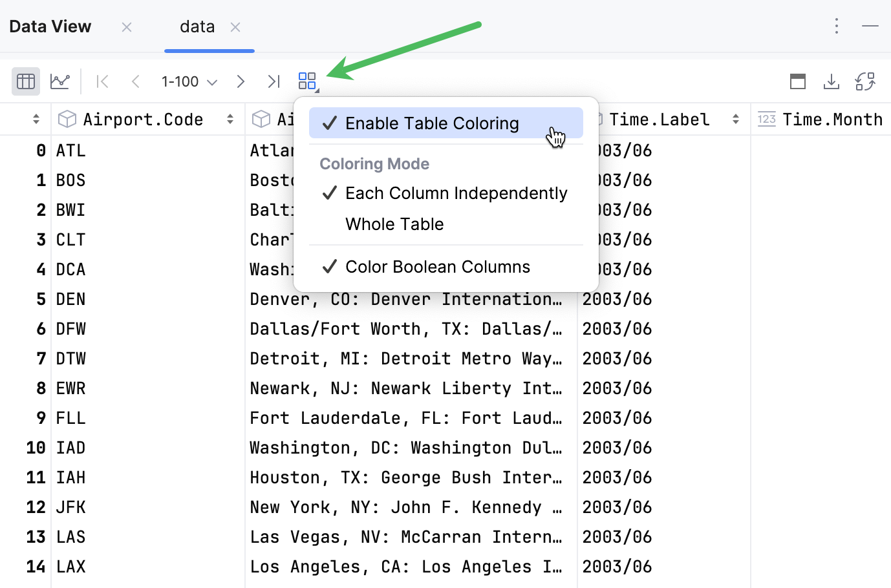The height and width of the screenshot is (588, 891).
Task: Close the data tab
Action: (235, 27)
